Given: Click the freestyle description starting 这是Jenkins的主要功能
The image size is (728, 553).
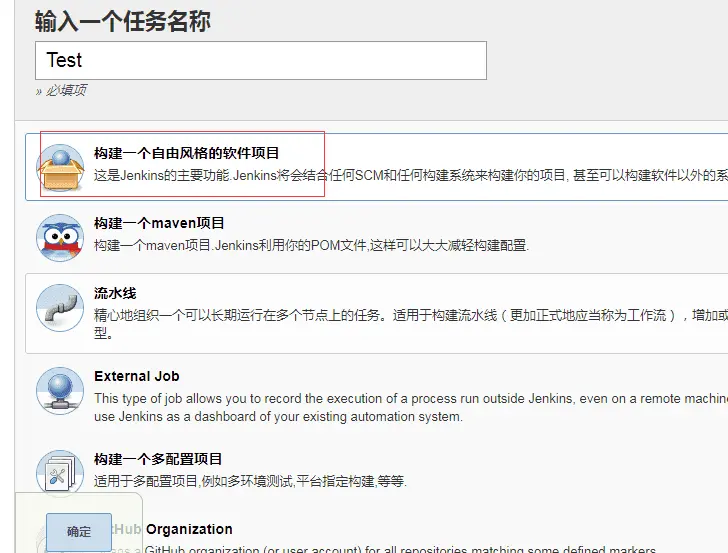Looking at the screenshot, I should point(411,175).
